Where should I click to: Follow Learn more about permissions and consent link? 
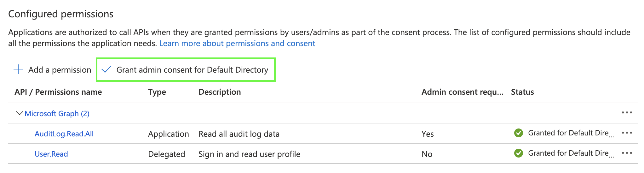(237, 43)
